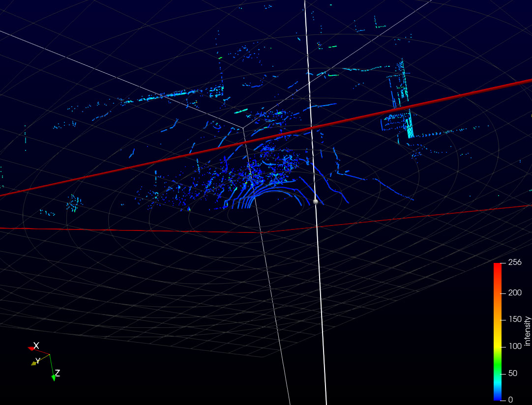Screen dimensions: 532x405
Task: Click the intensity legend title
Action: (x=528, y=331)
